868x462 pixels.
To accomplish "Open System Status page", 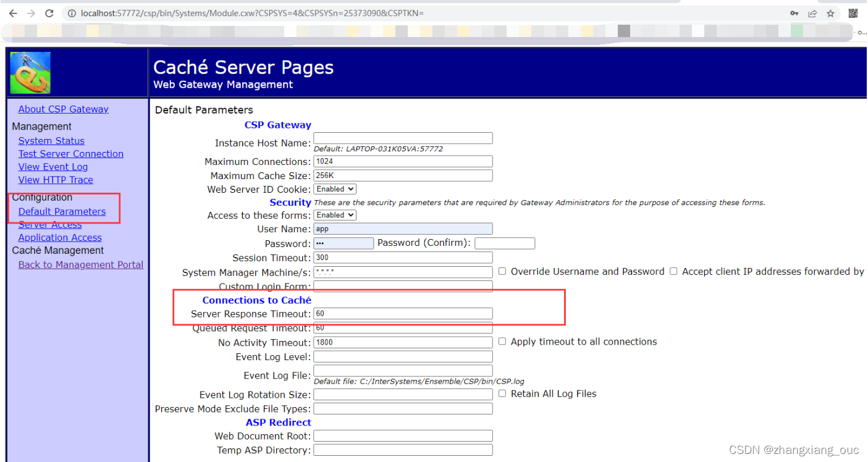I will (51, 141).
